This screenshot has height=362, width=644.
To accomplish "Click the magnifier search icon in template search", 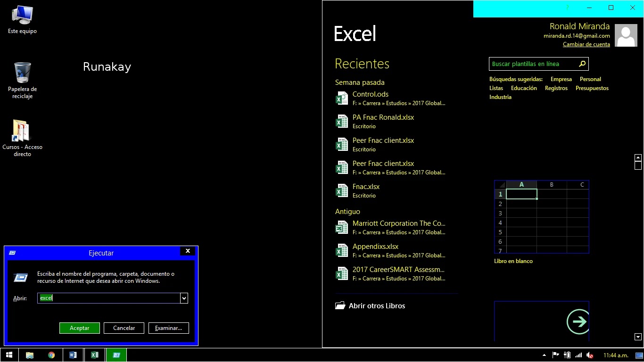I will [x=582, y=64].
